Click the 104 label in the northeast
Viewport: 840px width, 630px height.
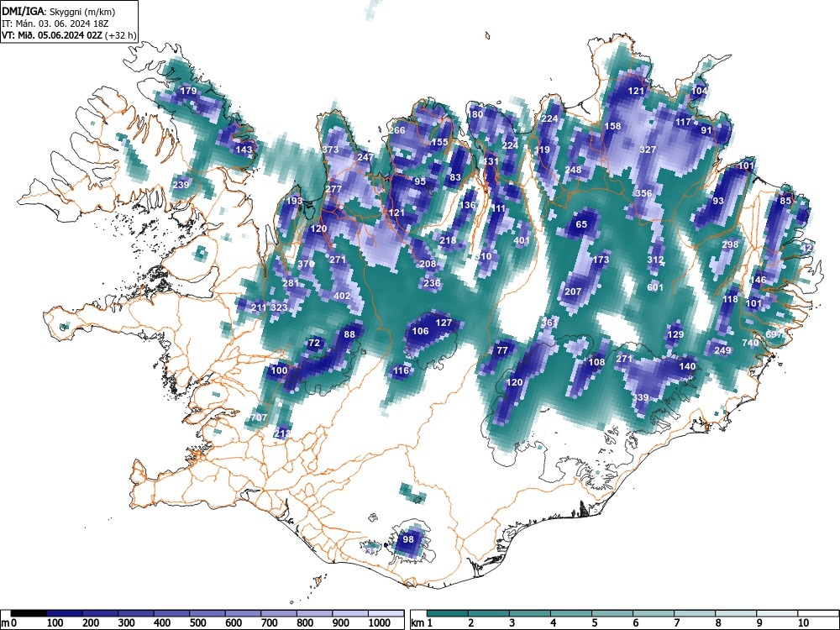(699, 91)
